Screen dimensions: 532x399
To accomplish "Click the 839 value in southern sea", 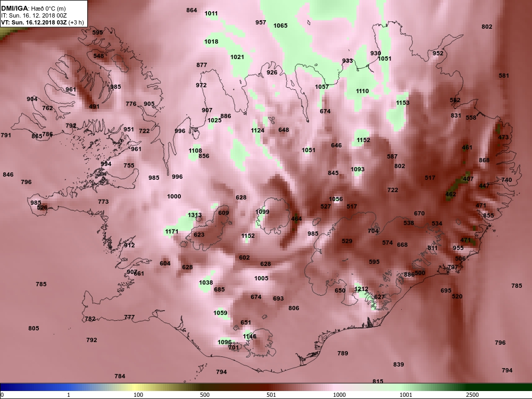I will (x=398, y=364).
